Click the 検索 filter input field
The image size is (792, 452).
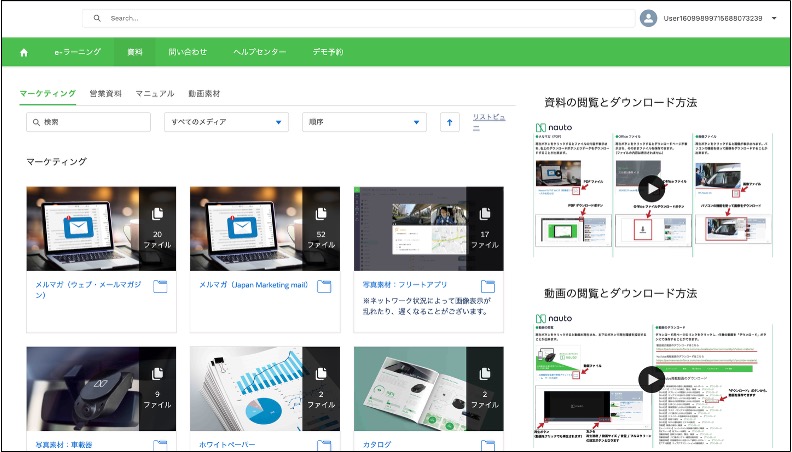[x=88, y=122]
